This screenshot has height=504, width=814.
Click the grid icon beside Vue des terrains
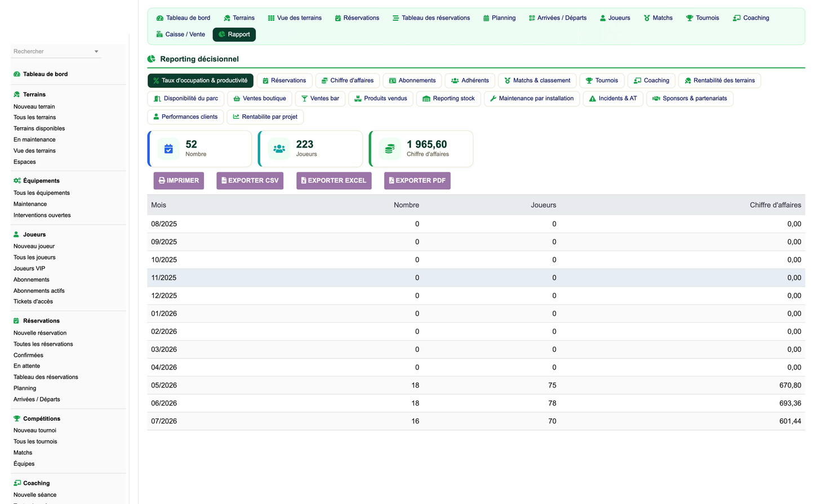pos(271,18)
